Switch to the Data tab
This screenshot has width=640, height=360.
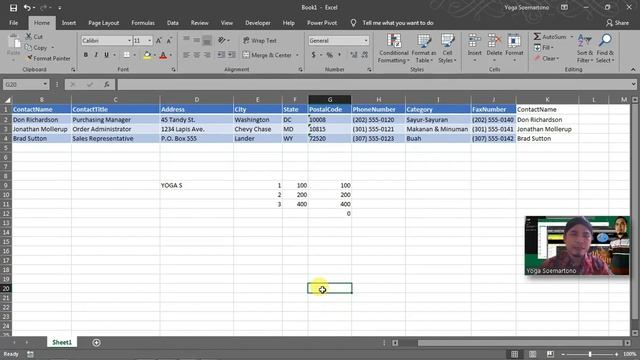point(173,23)
